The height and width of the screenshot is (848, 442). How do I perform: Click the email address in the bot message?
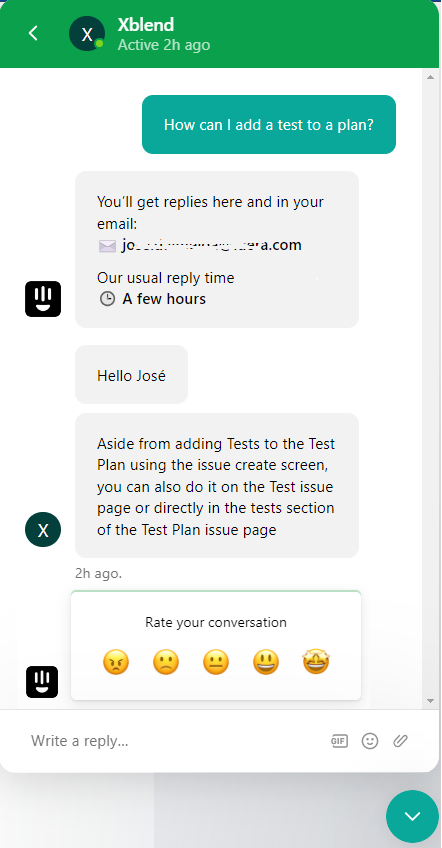coord(212,246)
